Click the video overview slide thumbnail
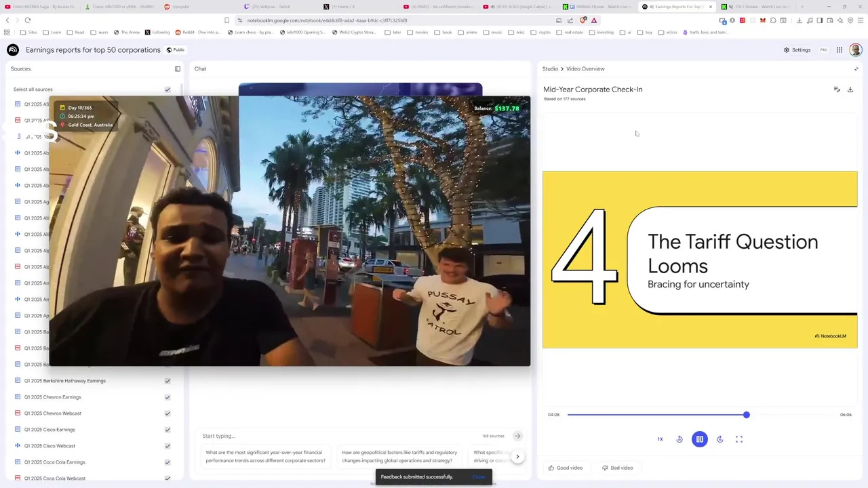 (x=700, y=260)
